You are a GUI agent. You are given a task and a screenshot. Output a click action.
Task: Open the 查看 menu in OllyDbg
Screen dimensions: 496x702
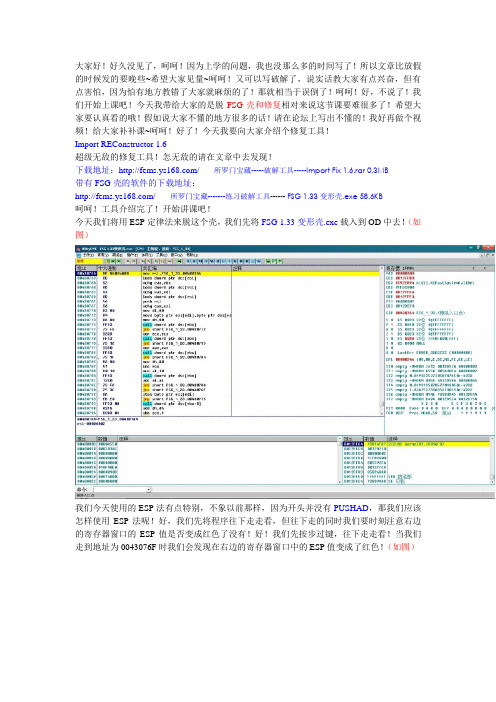coord(101,255)
